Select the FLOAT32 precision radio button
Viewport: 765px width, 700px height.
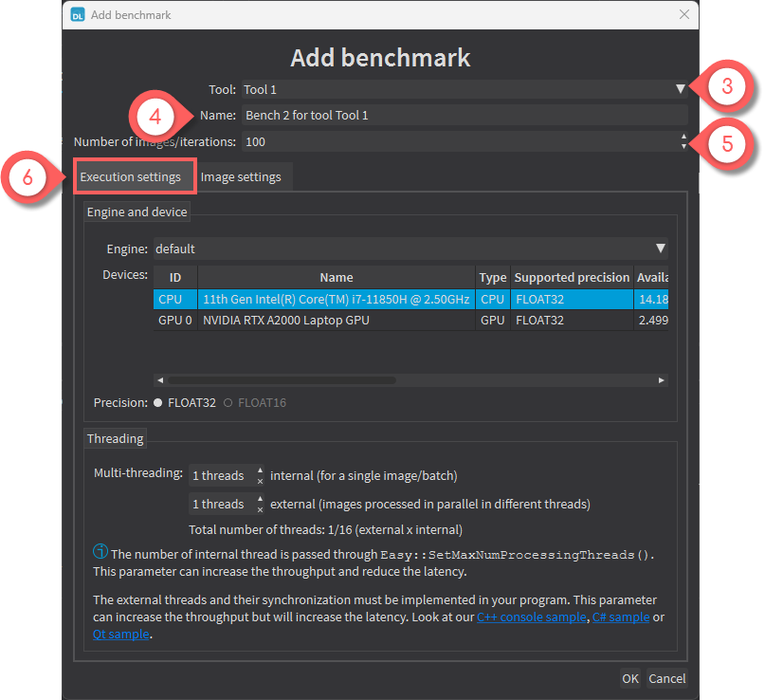157,403
